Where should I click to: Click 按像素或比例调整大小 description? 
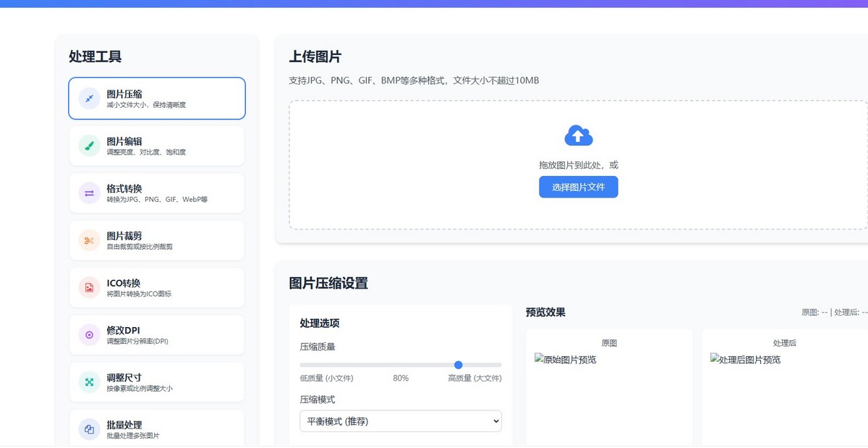coord(140,389)
